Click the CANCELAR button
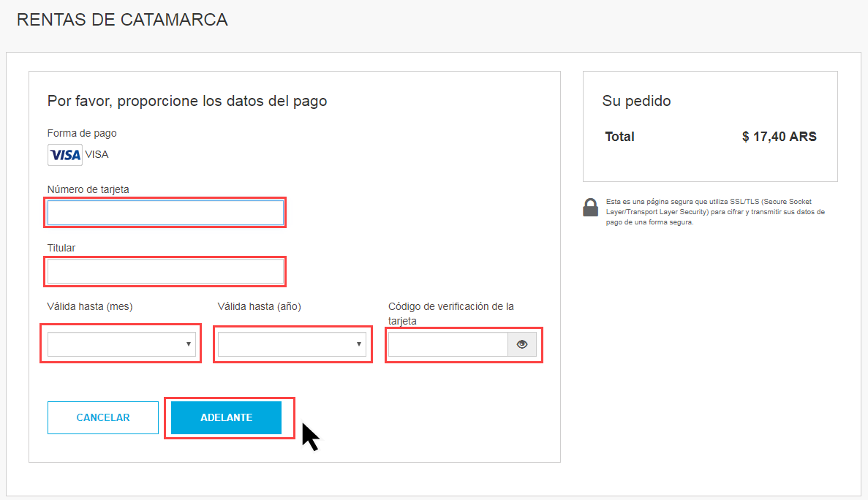The height and width of the screenshot is (500, 868). tap(103, 417)
